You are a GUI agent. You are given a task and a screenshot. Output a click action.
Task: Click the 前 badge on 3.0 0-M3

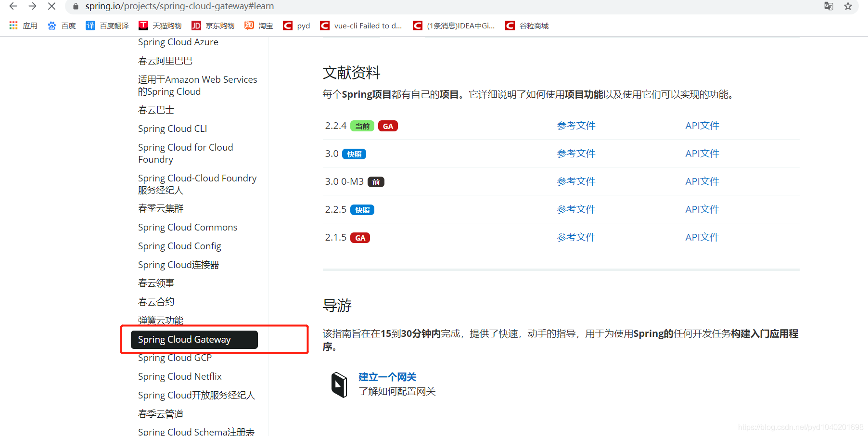click(376, 182)
